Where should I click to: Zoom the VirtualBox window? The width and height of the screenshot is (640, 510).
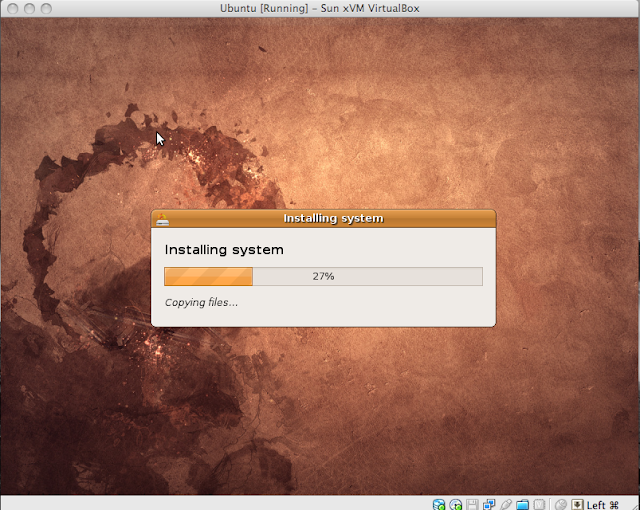[x=46, y=8]
